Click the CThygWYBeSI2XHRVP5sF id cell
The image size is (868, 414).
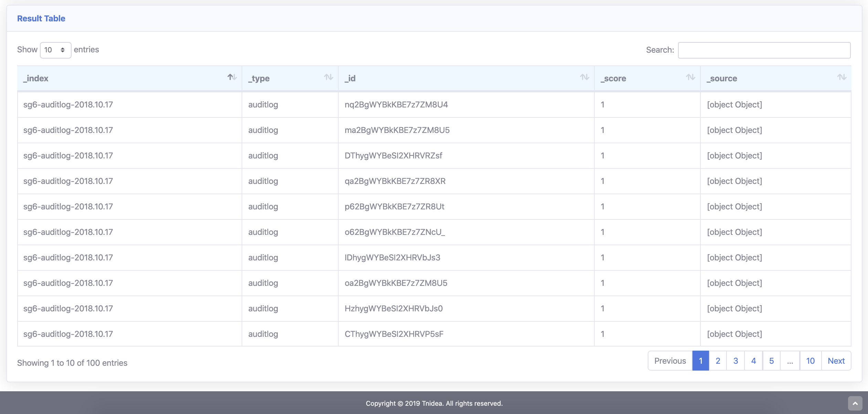(394, 334)
